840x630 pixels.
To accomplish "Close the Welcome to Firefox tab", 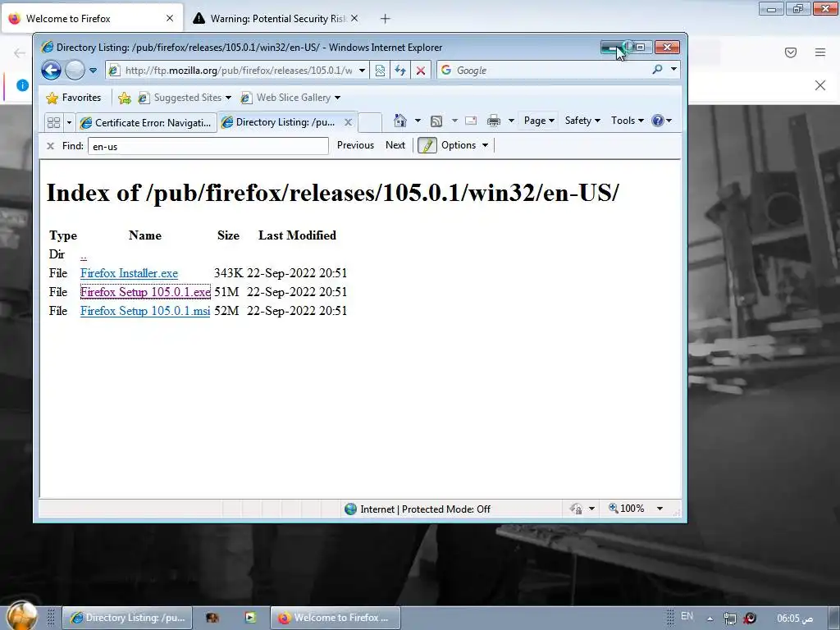I will pyautogui.click(x=170, y=18).
